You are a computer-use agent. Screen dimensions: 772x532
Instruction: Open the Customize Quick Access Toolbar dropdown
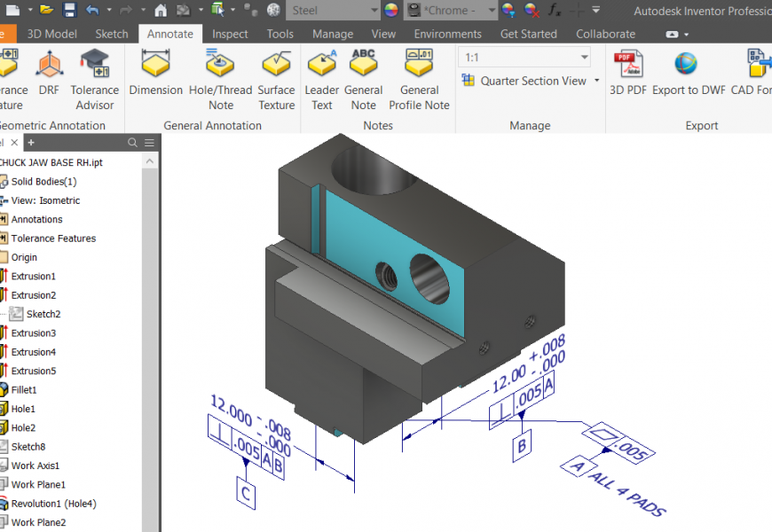pyautogui.click(x=595, y=10)
